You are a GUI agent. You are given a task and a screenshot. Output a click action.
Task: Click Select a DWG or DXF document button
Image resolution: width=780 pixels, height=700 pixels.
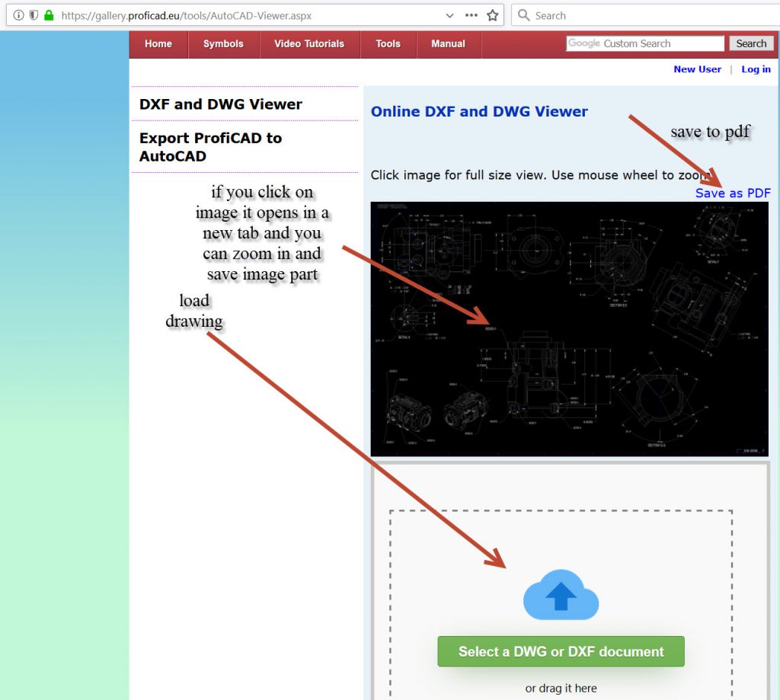click(561, 651)
